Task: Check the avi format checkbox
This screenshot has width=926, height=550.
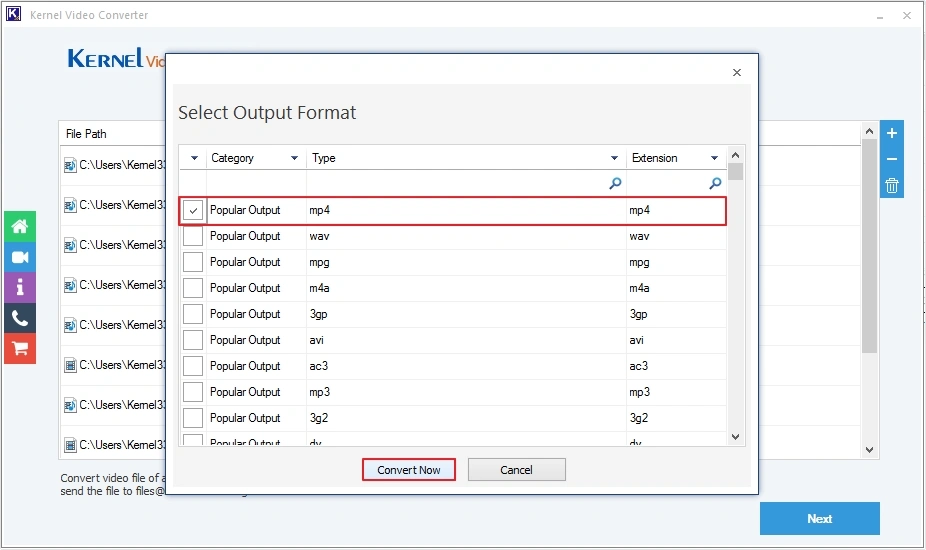Action: pos(193,340)
